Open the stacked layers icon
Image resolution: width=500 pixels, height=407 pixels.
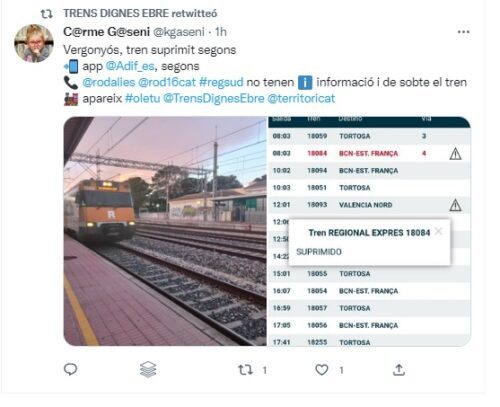148,369
